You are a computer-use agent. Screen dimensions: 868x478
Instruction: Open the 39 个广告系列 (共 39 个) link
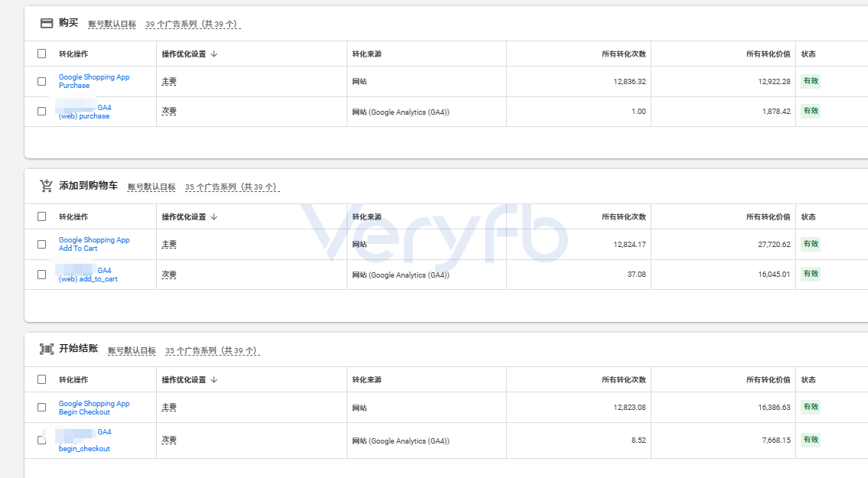[x=193, y=24]
